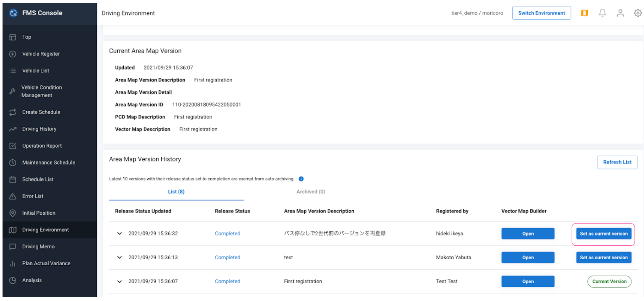Expand the row with description test

120,257
